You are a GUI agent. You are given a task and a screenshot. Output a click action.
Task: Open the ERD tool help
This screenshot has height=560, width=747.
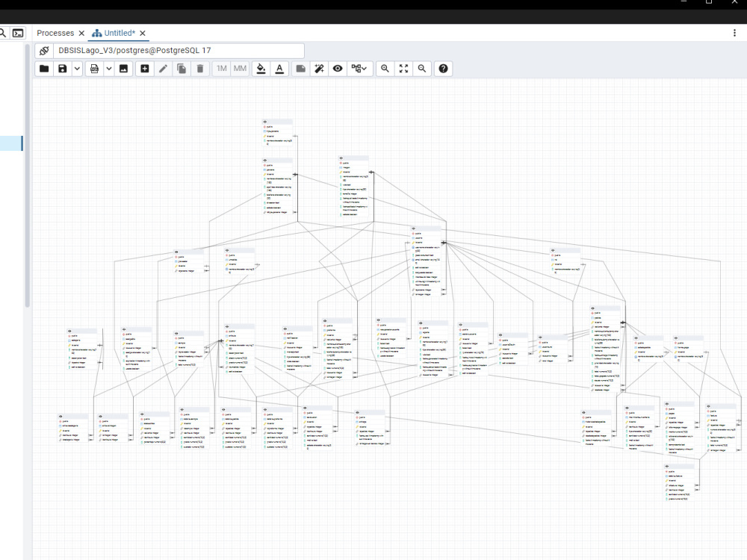[443, 69]
